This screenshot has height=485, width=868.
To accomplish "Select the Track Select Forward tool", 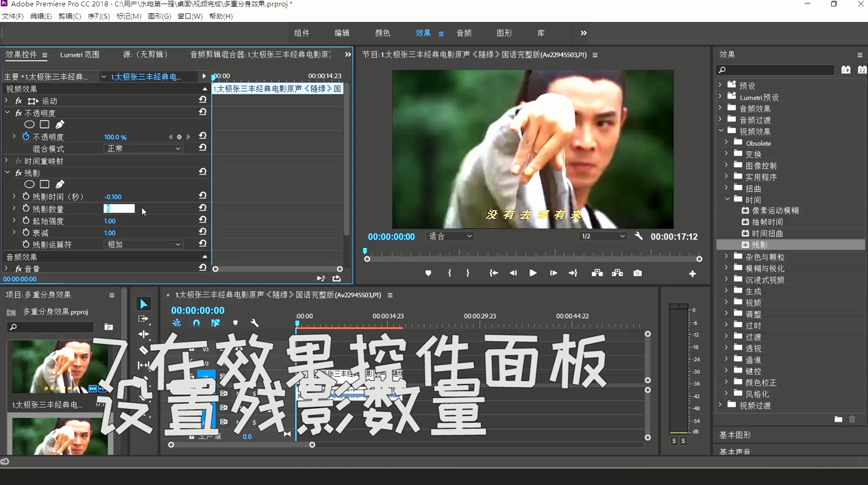I will (x=143, y=319).
